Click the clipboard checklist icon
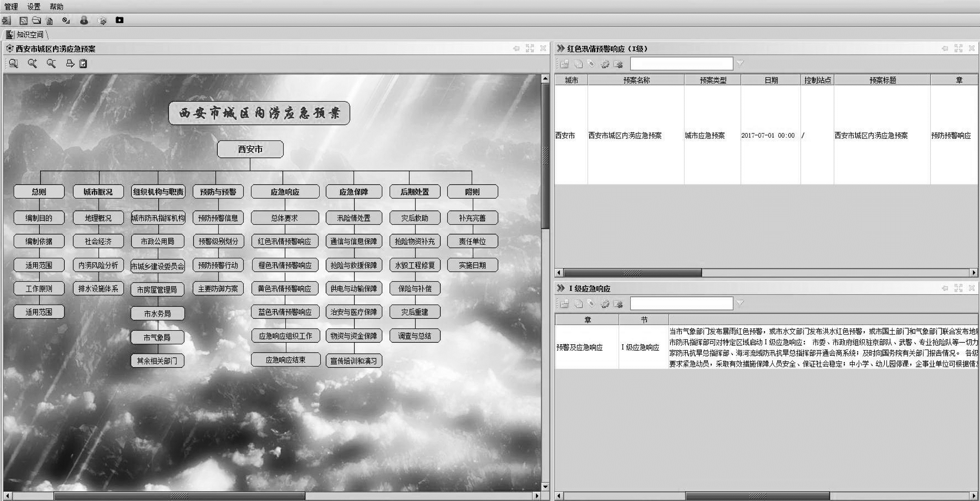980x501 pixels. click(x=83, y=64)
